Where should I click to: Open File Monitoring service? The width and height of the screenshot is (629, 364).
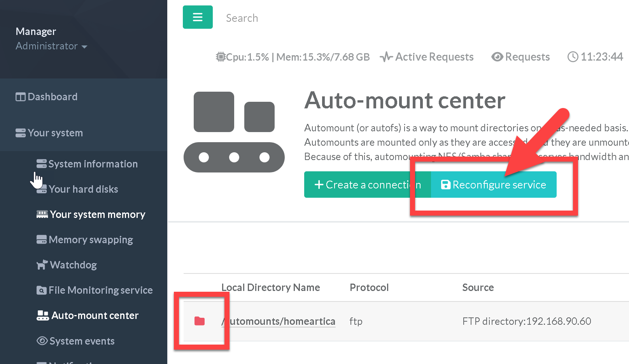[x=100, y=290]
